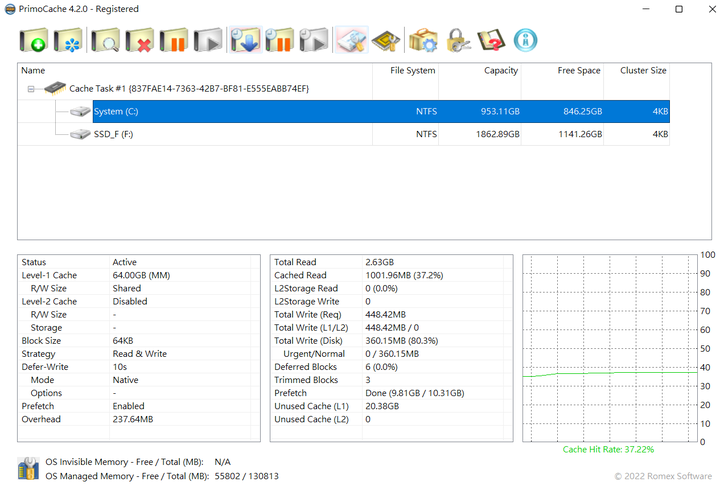This screenshot has width=720, height=486.
Task: Click the L2Storage Read label
Action: click(x=306, y=288)
